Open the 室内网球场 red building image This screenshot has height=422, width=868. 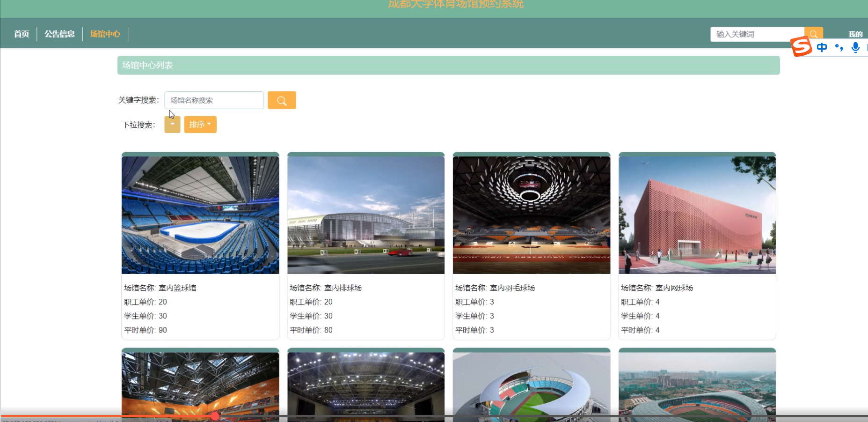[x=697, y=215]
